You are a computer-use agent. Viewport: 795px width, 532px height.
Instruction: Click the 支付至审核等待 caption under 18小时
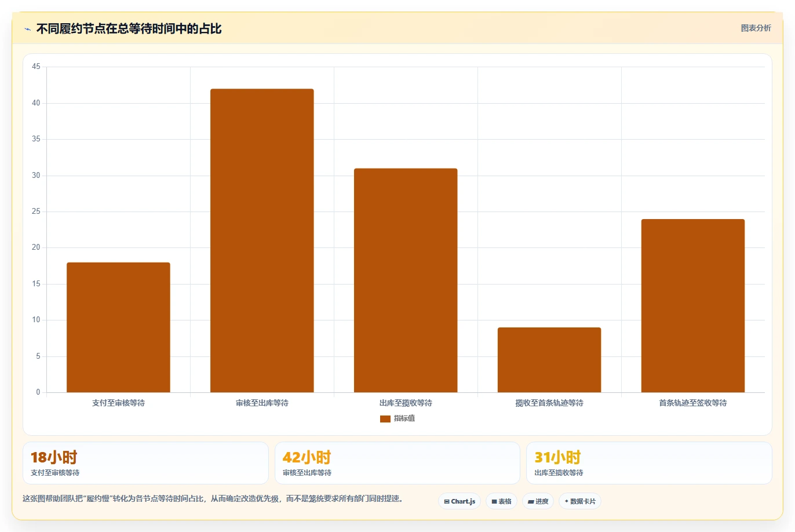pyautogui.click(x=55, y=473)
